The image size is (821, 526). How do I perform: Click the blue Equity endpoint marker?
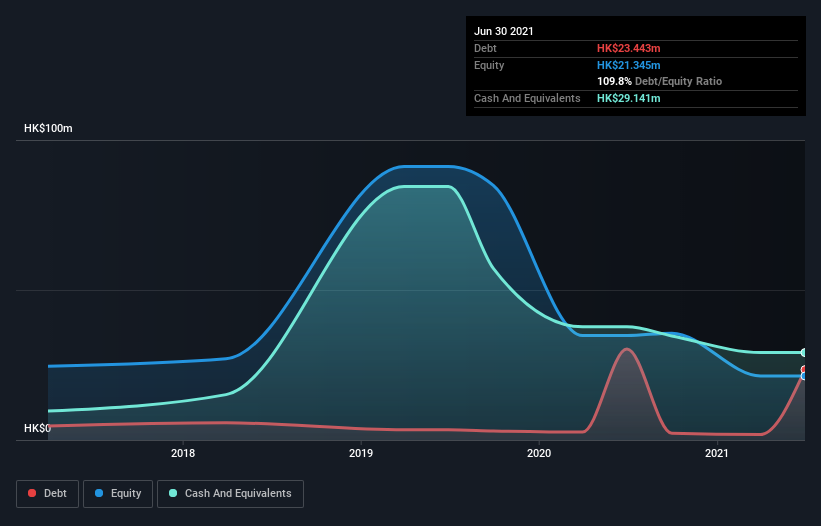(804, 376)
